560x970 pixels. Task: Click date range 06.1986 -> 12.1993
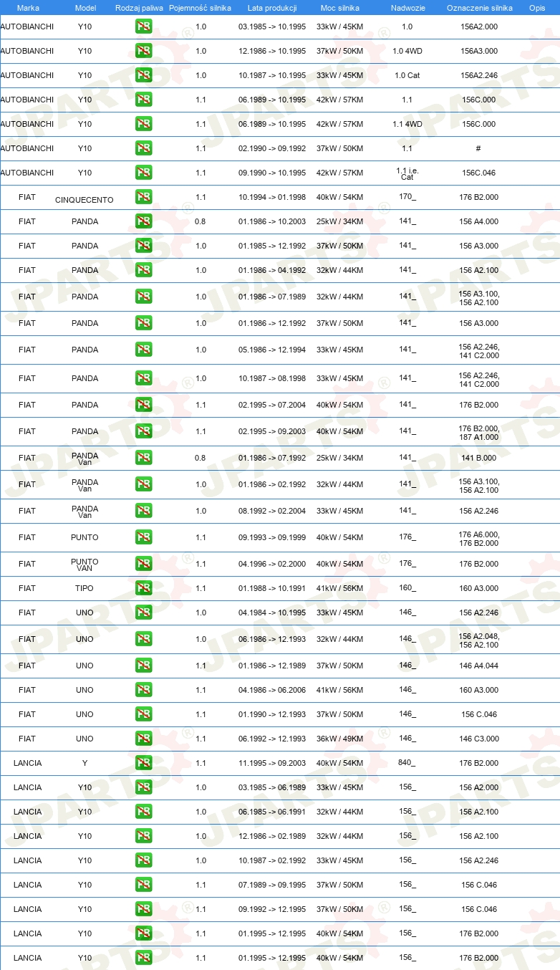[272, 640]
